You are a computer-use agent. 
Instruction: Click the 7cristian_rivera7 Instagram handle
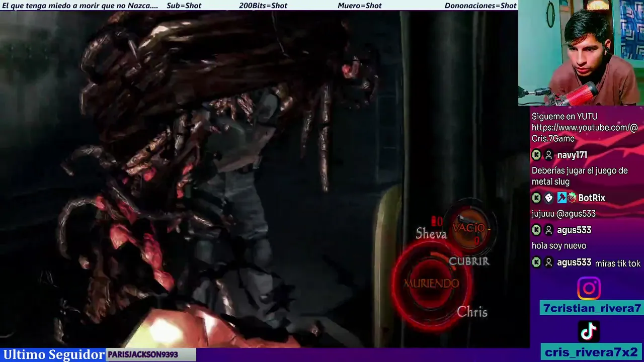pos(592,308)
